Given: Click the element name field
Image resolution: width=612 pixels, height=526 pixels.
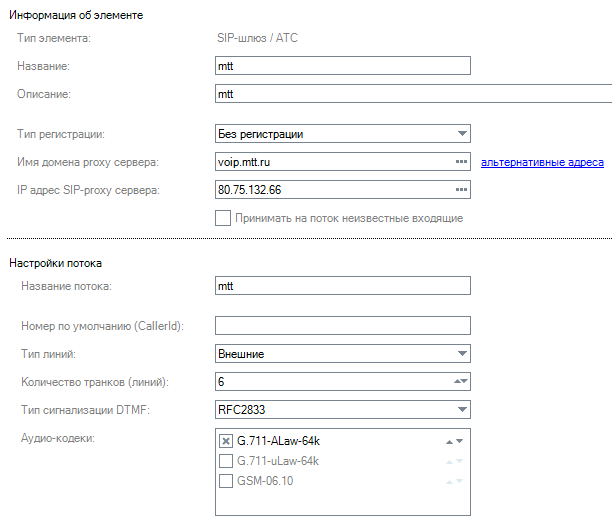Looking at the screenshot, I should pyautogui.click(x=343, y=66).
